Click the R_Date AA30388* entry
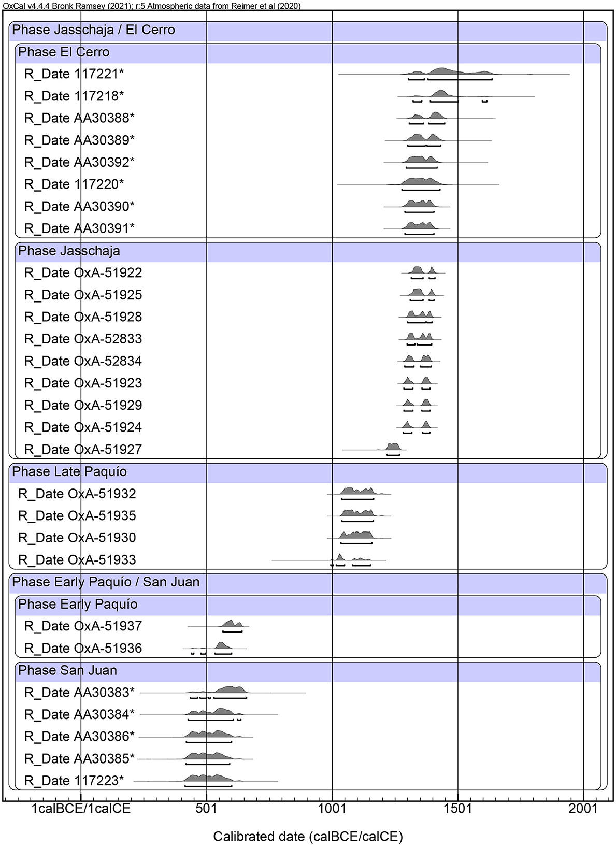Screen dimensions: 616x848 click(79, 118)
